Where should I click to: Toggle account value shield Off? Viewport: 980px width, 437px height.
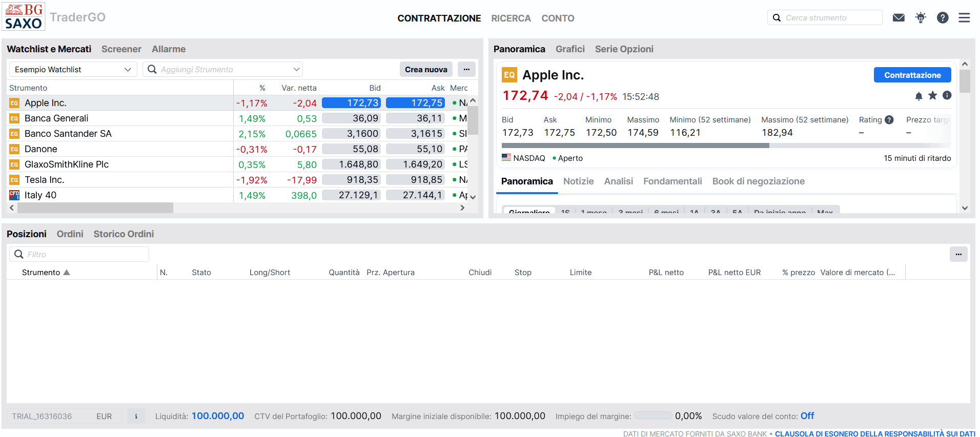pyautogui.click(x=807, y=416)
